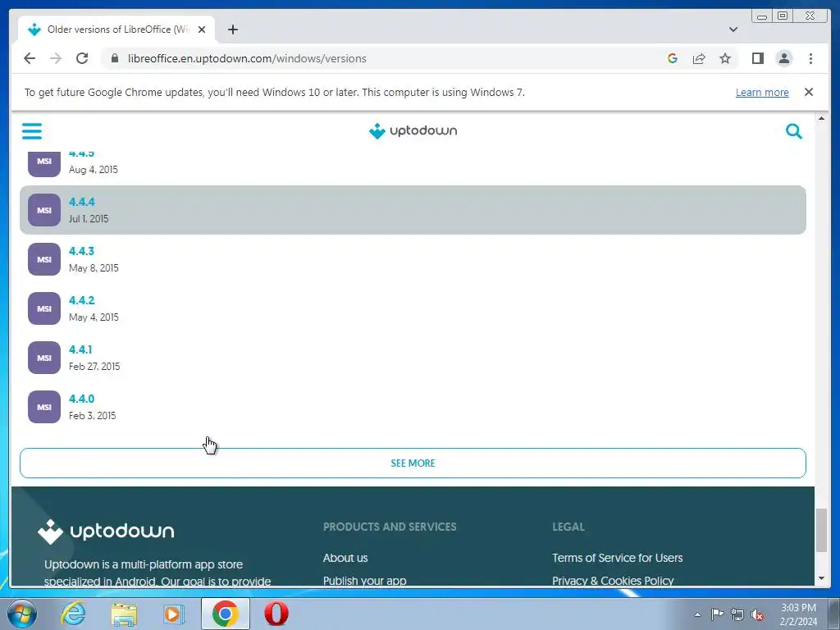
Task: Expand Chrome tab search dropdown arrow
Action: click(733, 30)
